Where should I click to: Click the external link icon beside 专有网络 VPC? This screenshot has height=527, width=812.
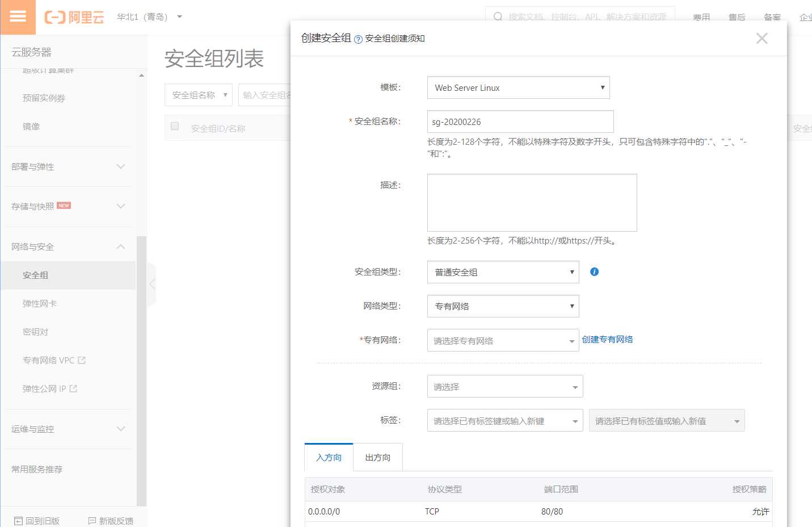(x=82, y=360)
